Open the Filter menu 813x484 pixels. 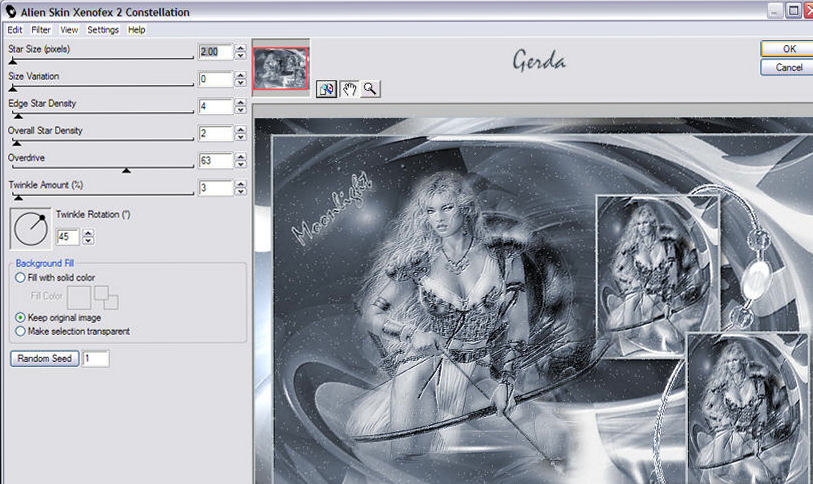40,30
